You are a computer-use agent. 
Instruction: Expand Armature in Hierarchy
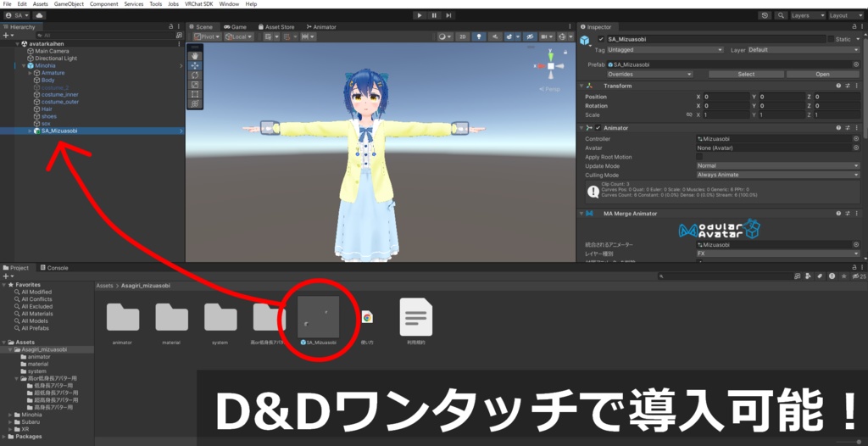coord(30,73)
